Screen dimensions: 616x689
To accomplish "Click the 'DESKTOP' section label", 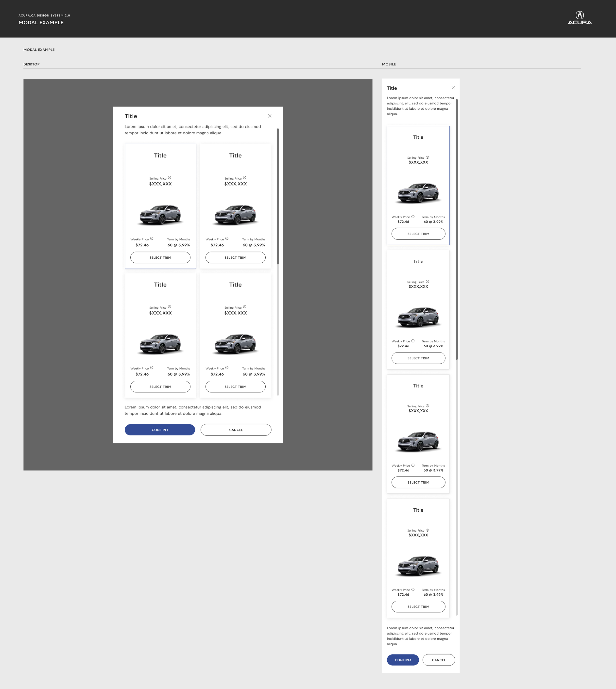I will [x=32, y=64].
